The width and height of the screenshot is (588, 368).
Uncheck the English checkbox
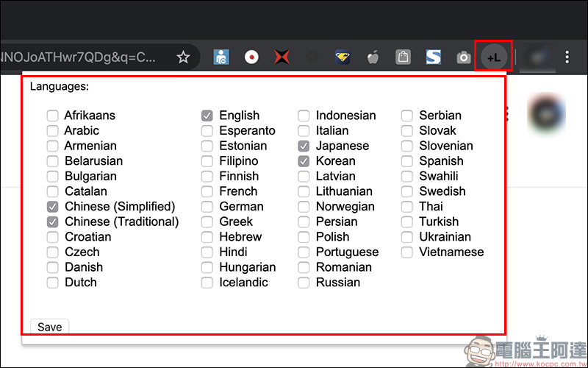pos(207,116)
